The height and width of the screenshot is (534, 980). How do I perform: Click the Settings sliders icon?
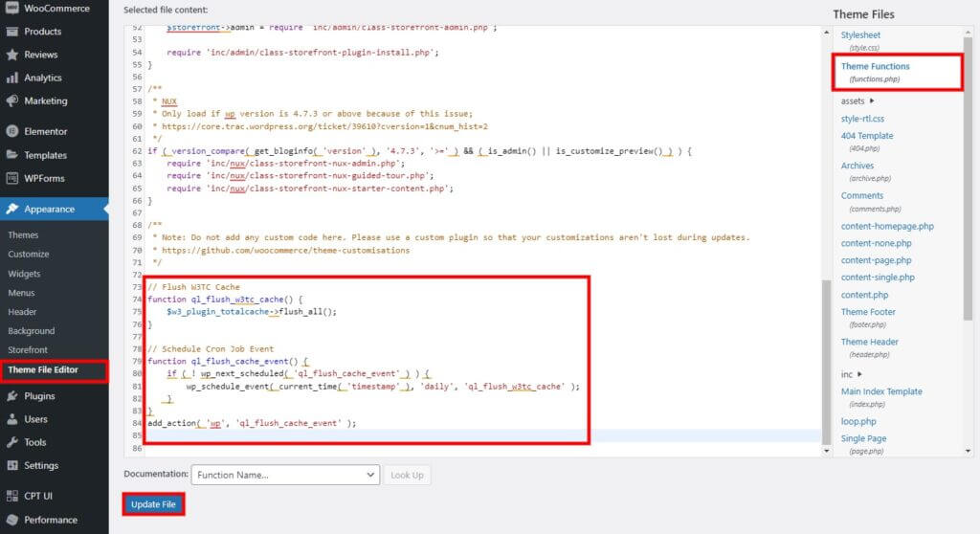pos(11,465)
